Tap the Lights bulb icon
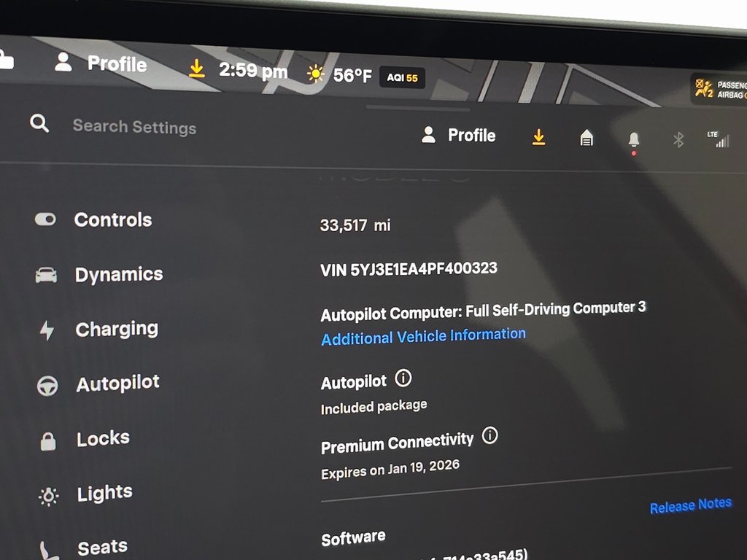 [x=49, y=497]
